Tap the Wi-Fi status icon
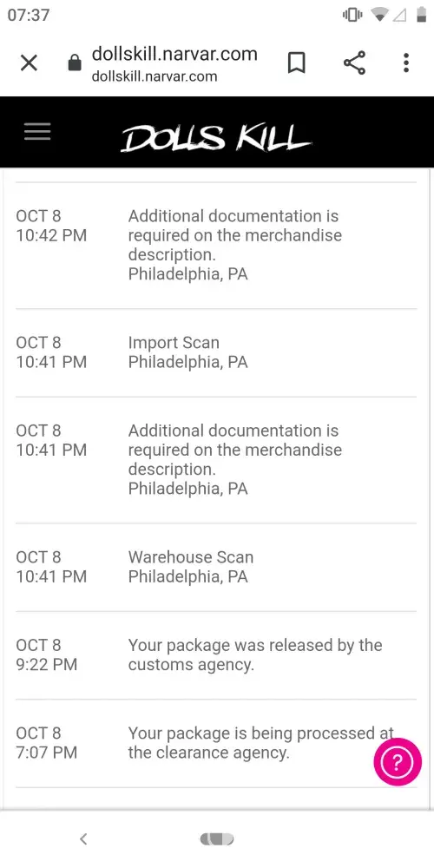434x868 pixels. point(380,16)
